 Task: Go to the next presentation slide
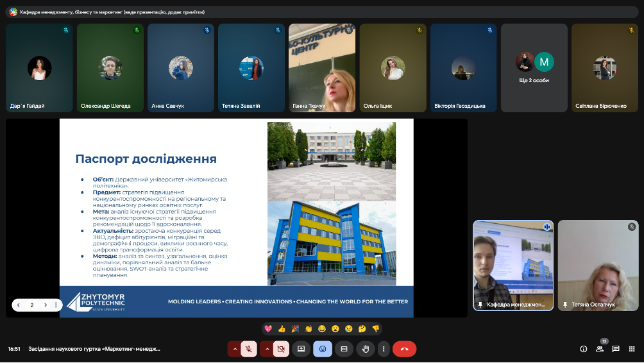click(45, 305)
